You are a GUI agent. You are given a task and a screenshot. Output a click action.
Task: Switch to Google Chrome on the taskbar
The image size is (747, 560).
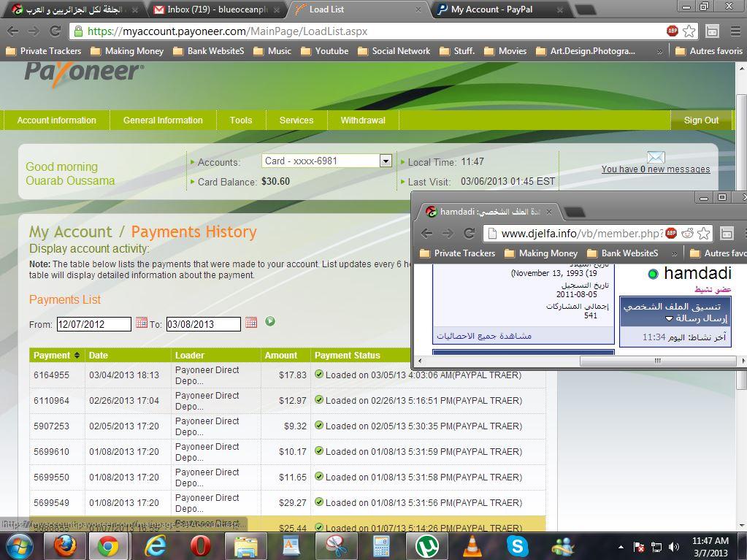(108, 546)
